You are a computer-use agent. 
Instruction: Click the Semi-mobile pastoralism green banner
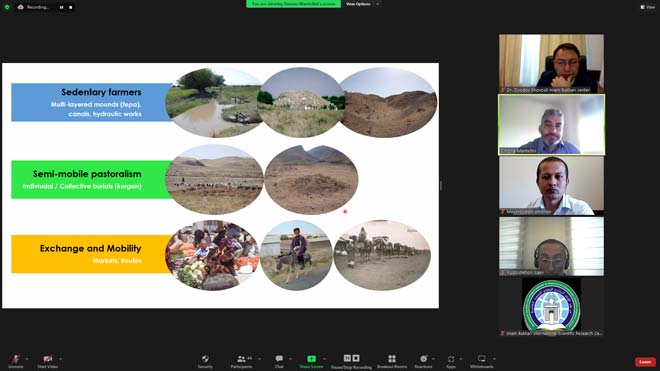[92, 179]
